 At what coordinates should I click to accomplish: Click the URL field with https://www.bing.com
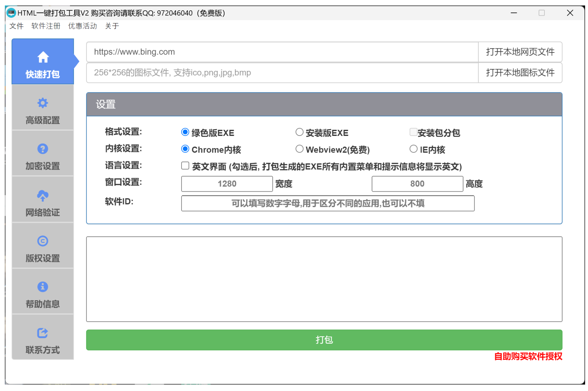[282, 52]
